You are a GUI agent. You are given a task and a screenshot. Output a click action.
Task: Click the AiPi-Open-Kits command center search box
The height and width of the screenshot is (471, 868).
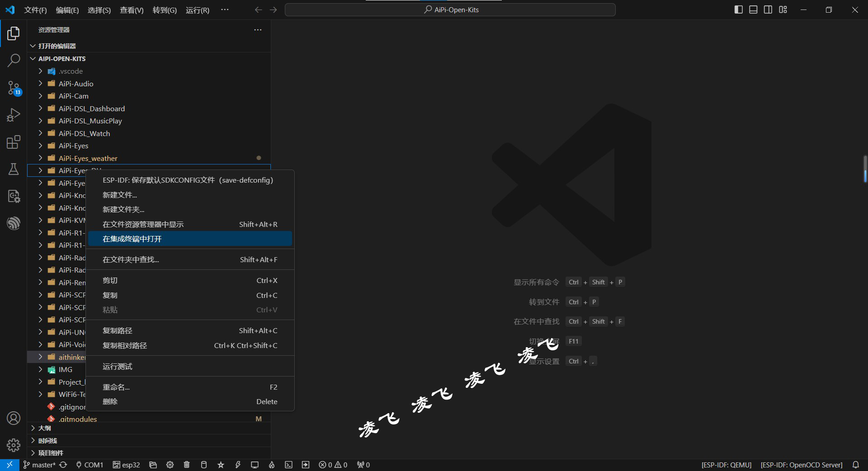point(450,9)
